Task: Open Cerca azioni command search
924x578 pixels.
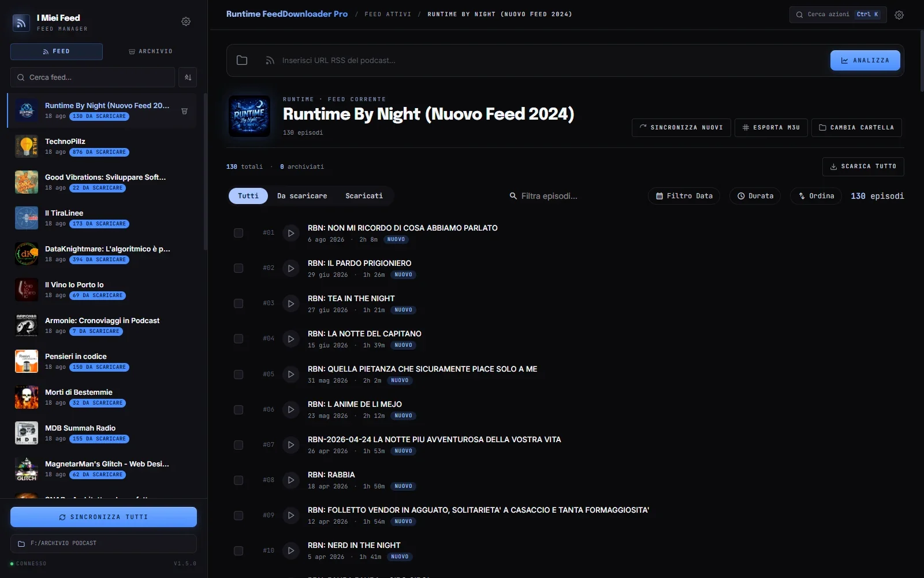Action: pyautogui.click(x=838, y=14)
